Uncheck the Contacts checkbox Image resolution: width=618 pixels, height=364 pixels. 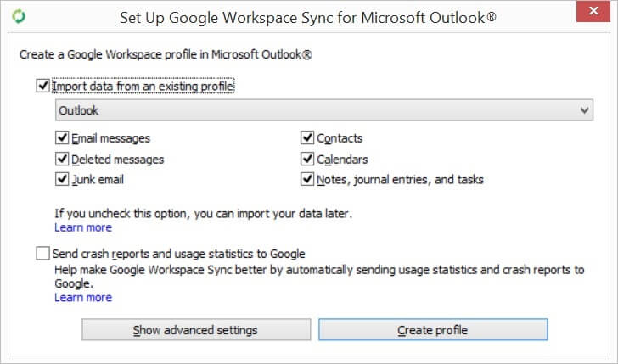[x=307, y=137]
